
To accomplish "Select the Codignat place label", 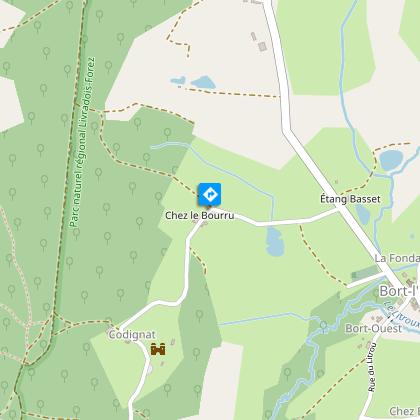I will click(x=132, y=334).
